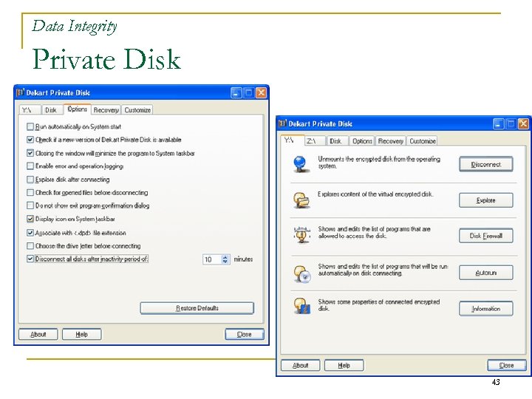Close the left Dekart Private Disk window
The height and width of the screenshot is (399, 532).
tap(261, 92)
